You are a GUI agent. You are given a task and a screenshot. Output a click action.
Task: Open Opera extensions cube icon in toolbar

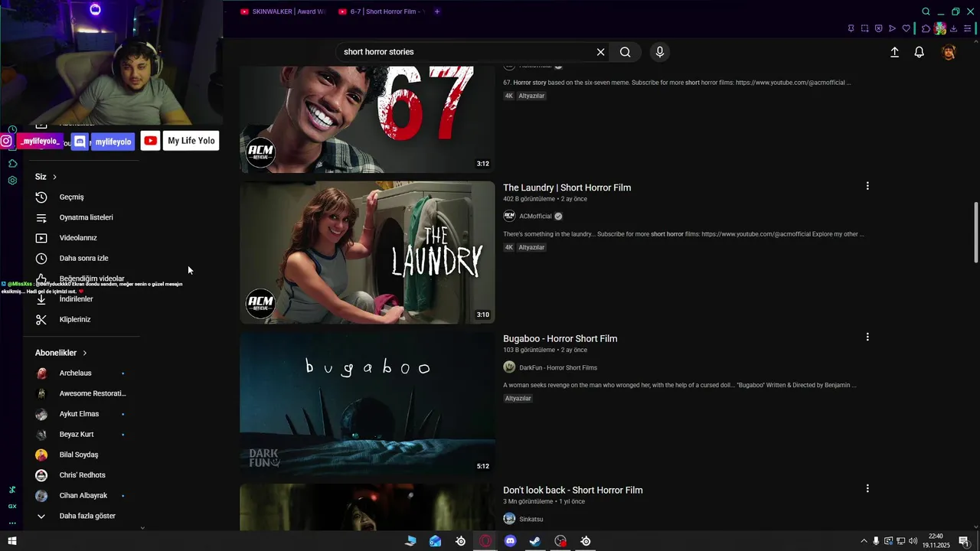(x=926, y=28)
